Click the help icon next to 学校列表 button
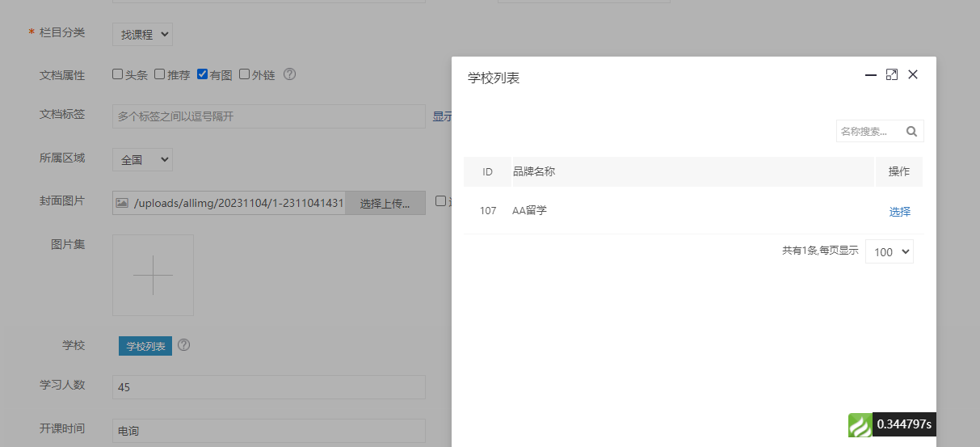The height and width of the screenshot is (447, 980). 184,346
